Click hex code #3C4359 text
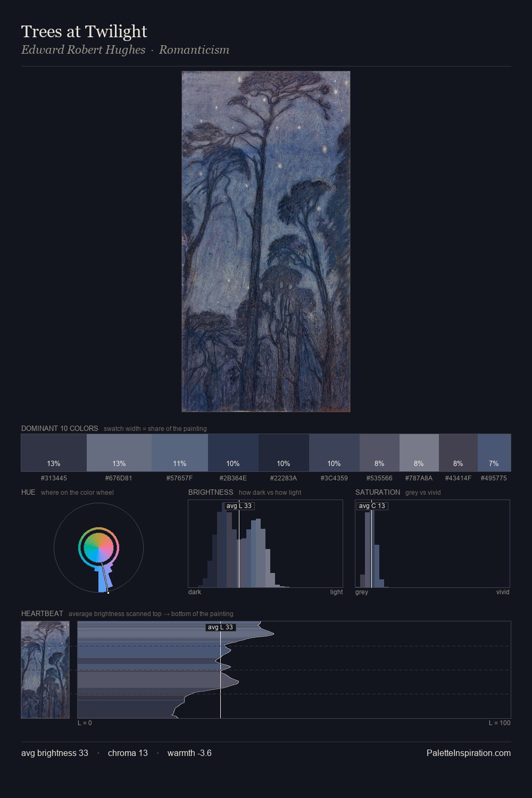The width and height of the screenshot is (532, 798). 334,478
